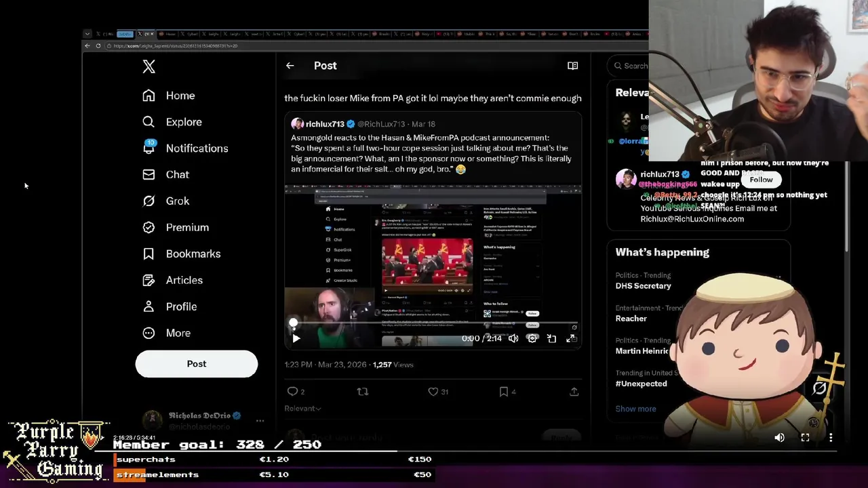
Task: Go back with the Post arrow
Action: [x=290, y=66]
